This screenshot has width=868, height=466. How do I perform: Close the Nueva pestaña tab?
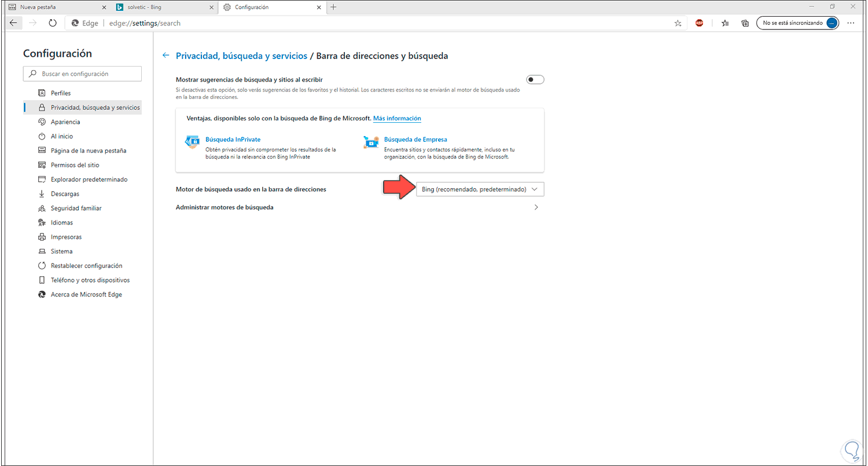pyautogui.click(x=104, y=7)
